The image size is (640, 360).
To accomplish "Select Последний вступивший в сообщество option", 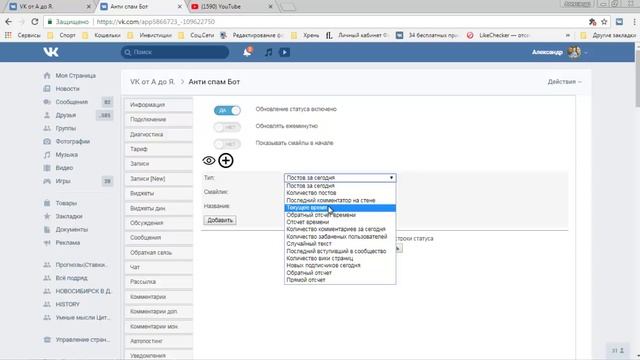I will tap(340, 251).
